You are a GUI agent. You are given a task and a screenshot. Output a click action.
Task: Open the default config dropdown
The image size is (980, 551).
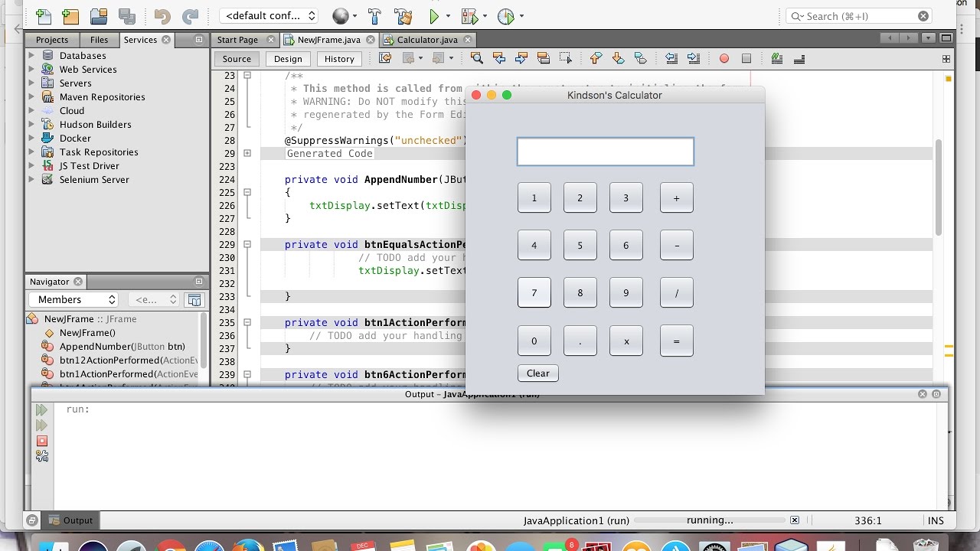[x=269, y=15]
